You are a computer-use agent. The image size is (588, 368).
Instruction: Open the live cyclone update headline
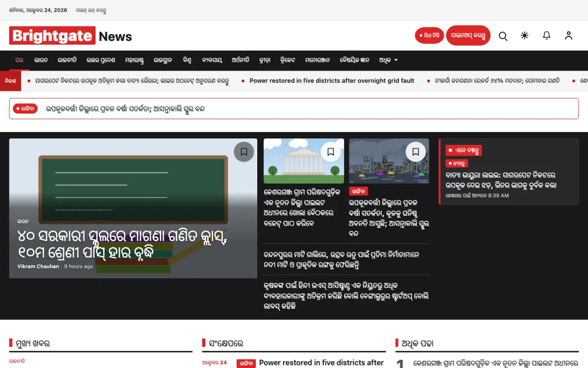pos(501,180)
